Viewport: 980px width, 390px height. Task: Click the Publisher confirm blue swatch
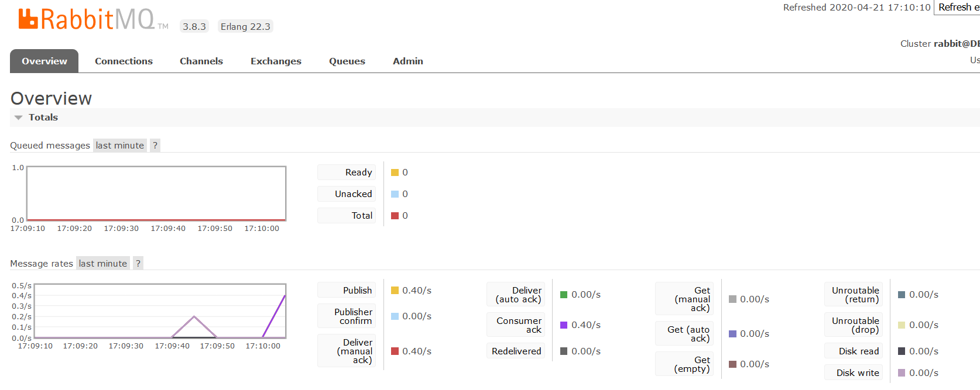click(395, 316)
